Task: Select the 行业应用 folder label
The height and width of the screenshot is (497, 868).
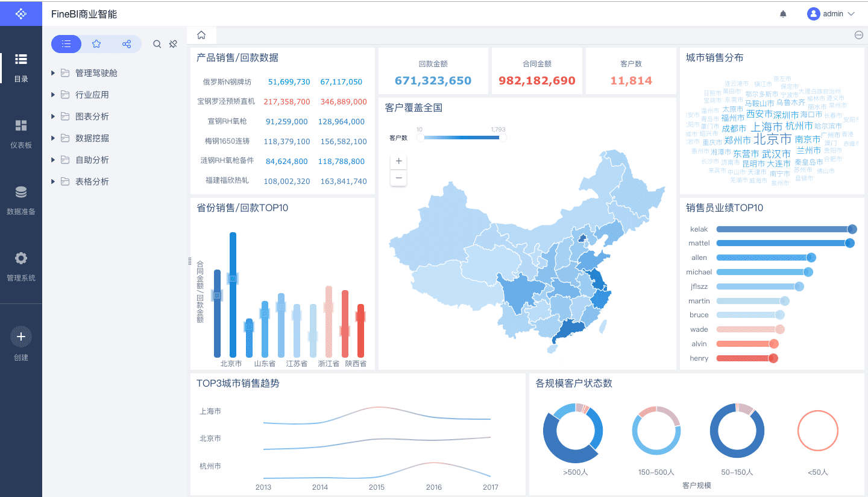Action: pos(92,95)
